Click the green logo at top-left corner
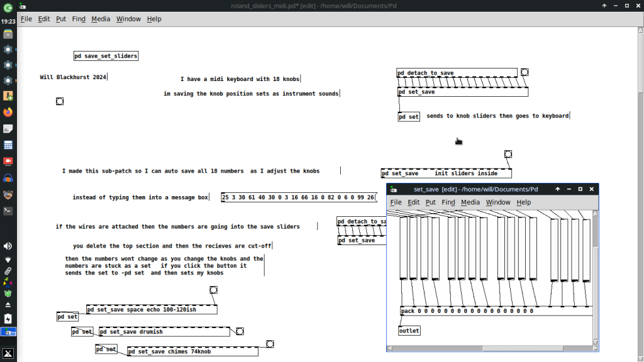The width and height of the screenshot is (644, 362). click(8, 8)
